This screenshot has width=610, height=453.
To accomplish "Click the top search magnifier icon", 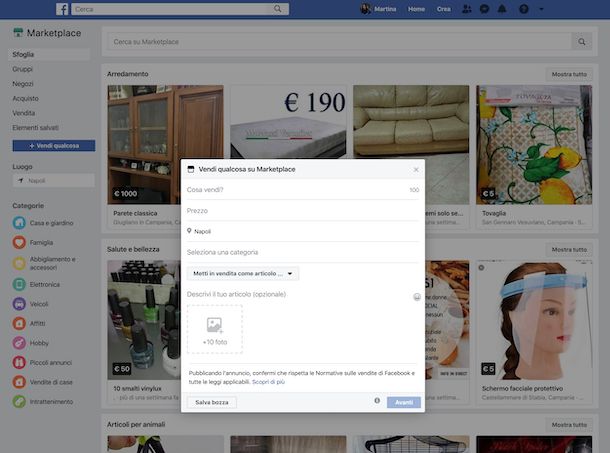I will pyautogui.click(x=277, y=9).
